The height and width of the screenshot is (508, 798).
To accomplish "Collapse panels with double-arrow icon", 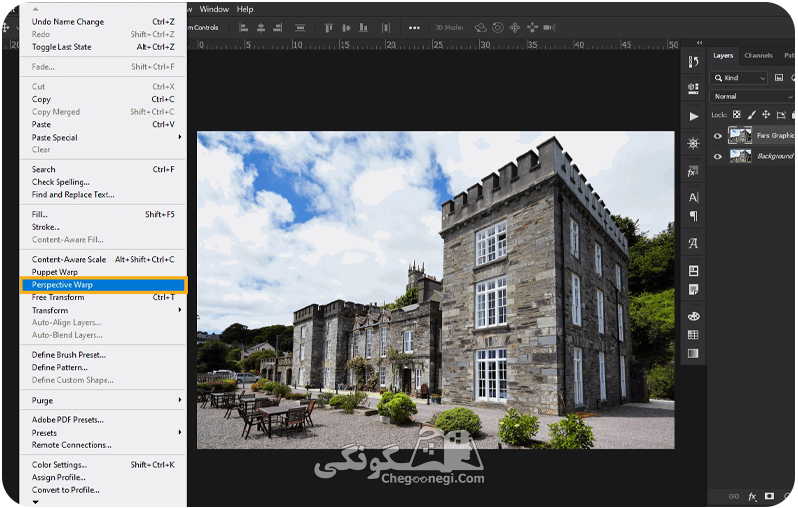I will tap(699, 43).
